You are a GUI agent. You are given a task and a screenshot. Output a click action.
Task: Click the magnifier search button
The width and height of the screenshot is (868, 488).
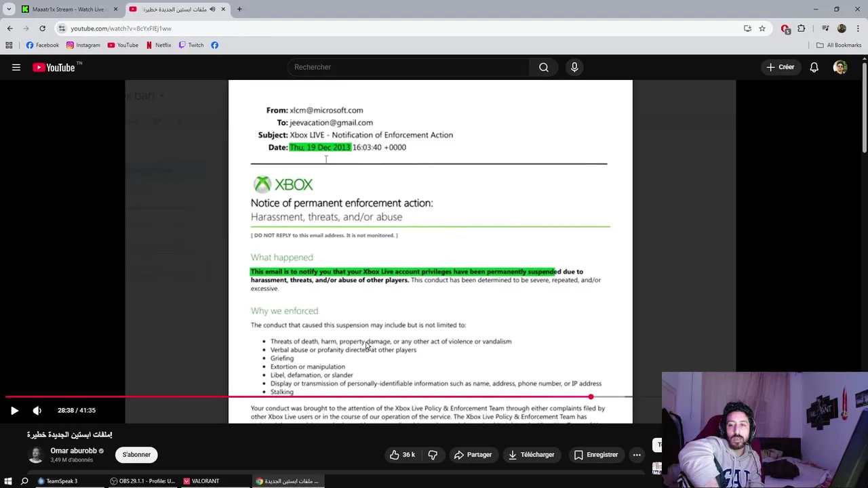coord(544,67)
